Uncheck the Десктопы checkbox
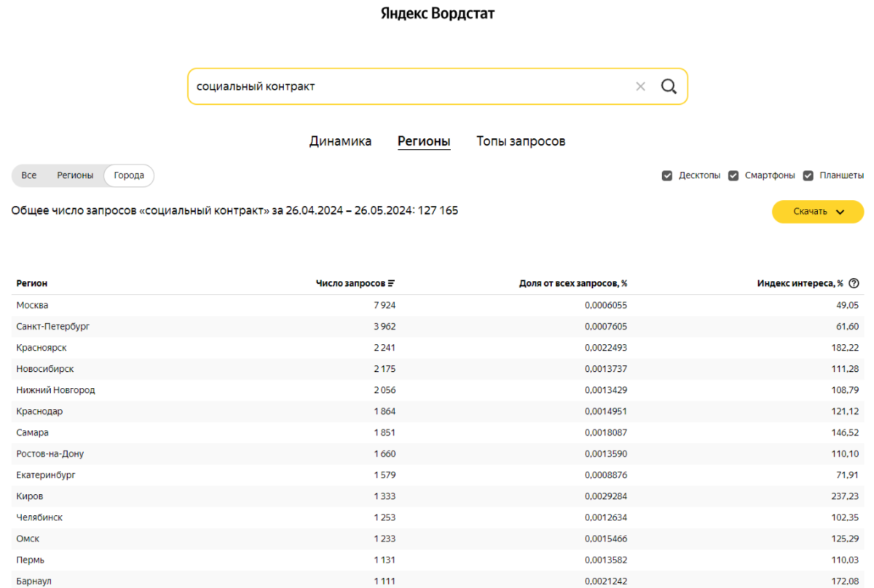The width and height of the screenshot is (874, 588). (x=667, y=175)
